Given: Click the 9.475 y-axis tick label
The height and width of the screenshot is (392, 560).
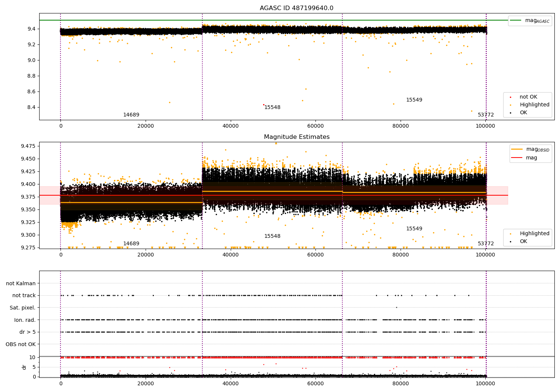Looking at the screenshot, I should pos(28,146).
